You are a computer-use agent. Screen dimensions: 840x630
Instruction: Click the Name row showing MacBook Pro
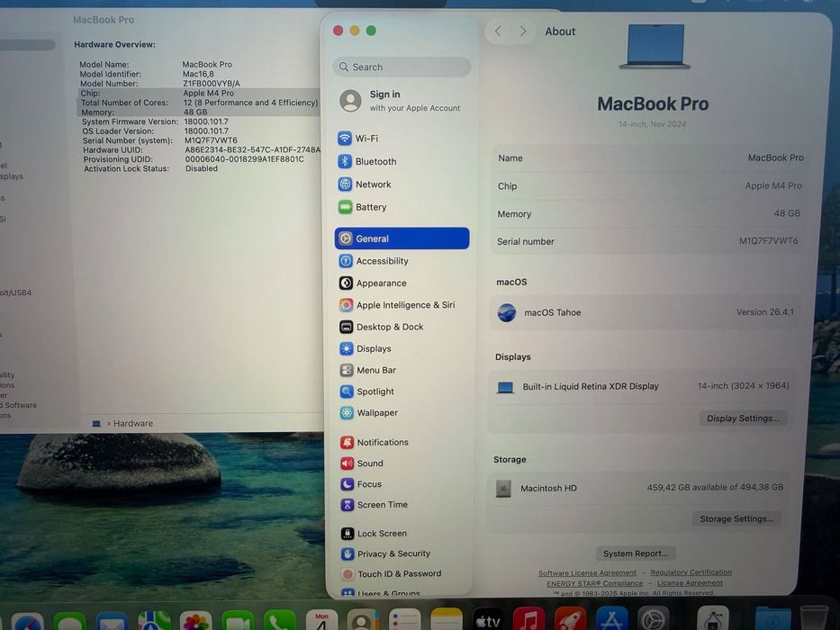[650, 158]
